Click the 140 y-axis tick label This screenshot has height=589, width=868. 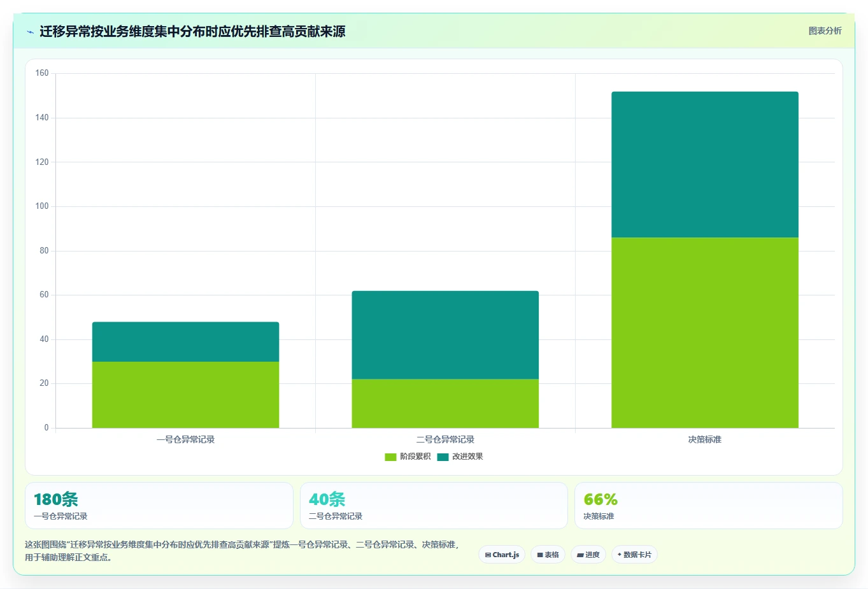[x=42, y=118]
